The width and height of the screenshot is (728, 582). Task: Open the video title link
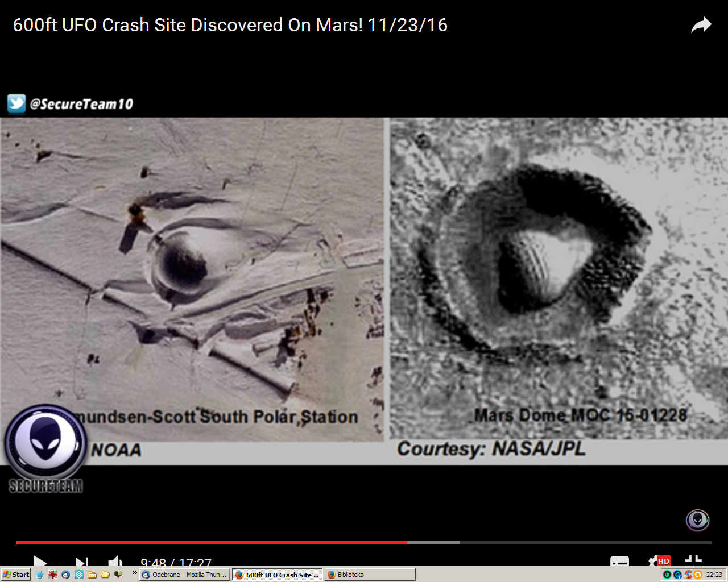(230, 25)
